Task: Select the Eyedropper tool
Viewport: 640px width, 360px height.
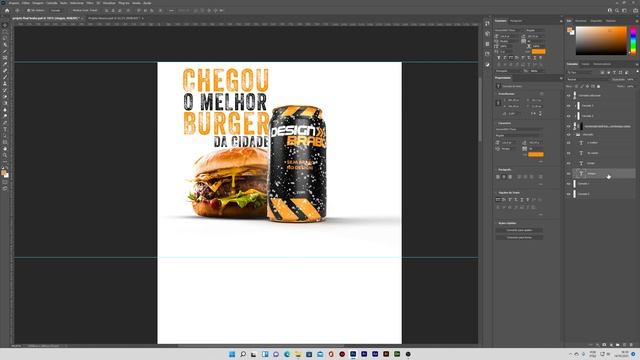Action: click(x=5, y=64)
